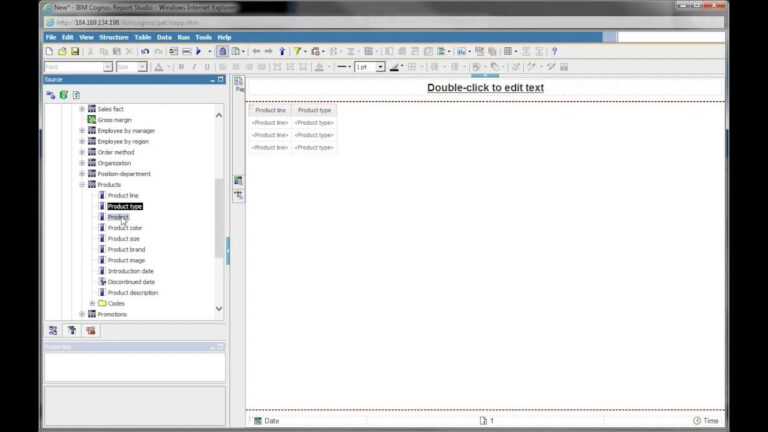Click the Undo arrow icon

tap(145, 51)
